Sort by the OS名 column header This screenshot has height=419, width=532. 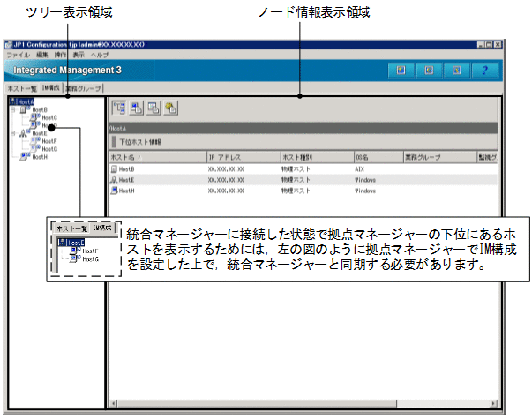click(378, 157)
